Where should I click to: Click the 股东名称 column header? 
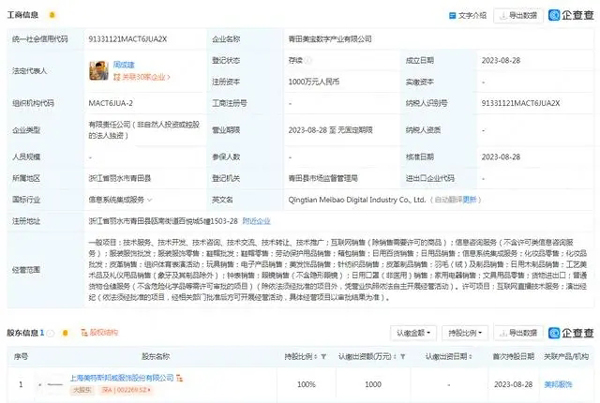155,357
